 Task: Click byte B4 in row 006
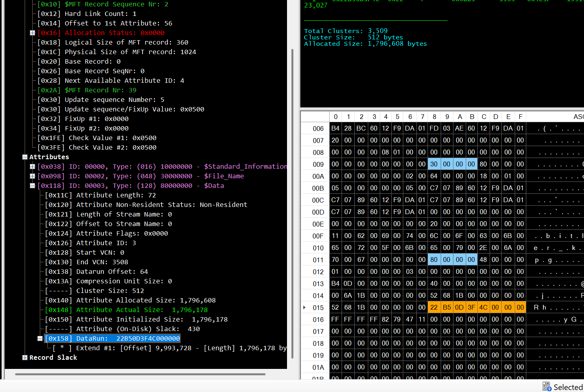click(336, 128)
